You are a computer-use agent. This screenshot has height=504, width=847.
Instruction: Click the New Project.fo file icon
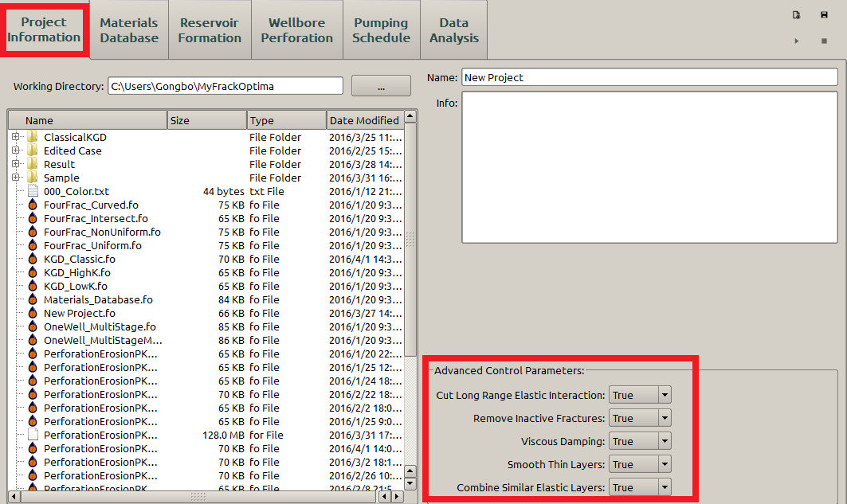coord(33,313)
